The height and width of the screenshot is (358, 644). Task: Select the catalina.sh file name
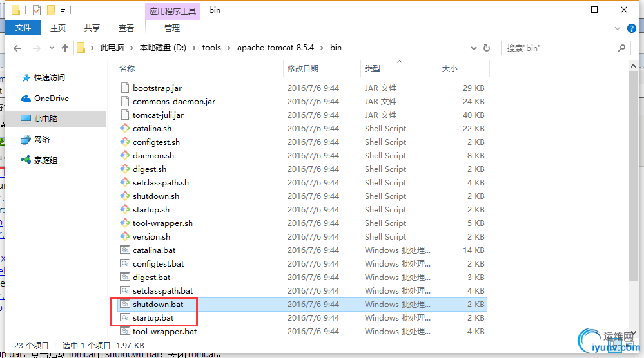tap(152, 128)
